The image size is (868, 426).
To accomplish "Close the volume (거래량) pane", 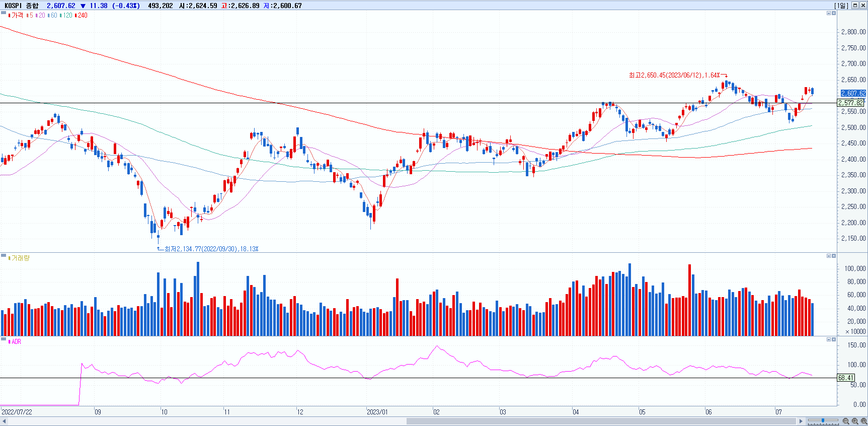I will pos(834,256).
